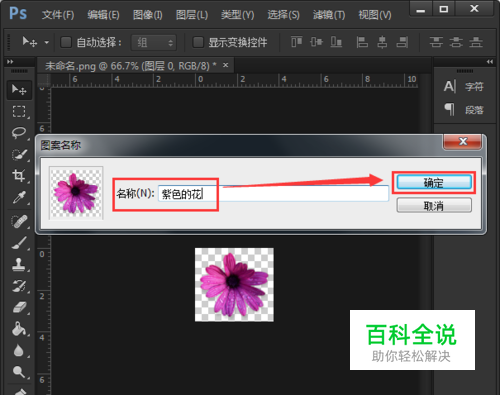
Task: Select the History Brush tool
Action: 19,286
